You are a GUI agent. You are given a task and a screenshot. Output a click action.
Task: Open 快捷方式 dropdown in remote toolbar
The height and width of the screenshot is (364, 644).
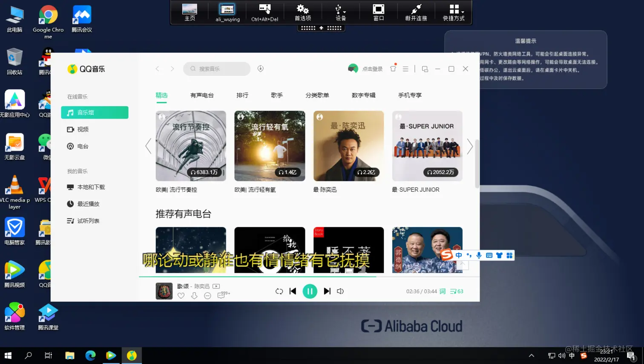pyautogui.click(x=454, y=12)
